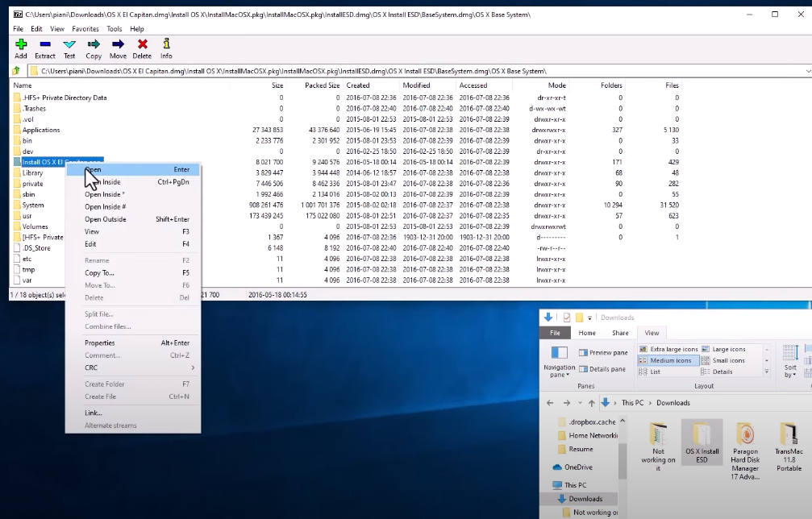Switch to View tab in Downloads window

(x=652, y=333)
